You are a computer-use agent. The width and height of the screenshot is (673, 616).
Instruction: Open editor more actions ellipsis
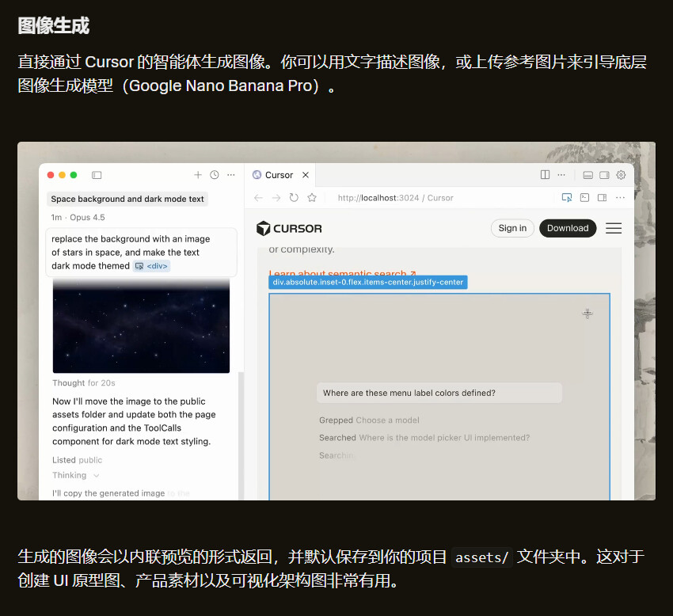coord(561,175)
